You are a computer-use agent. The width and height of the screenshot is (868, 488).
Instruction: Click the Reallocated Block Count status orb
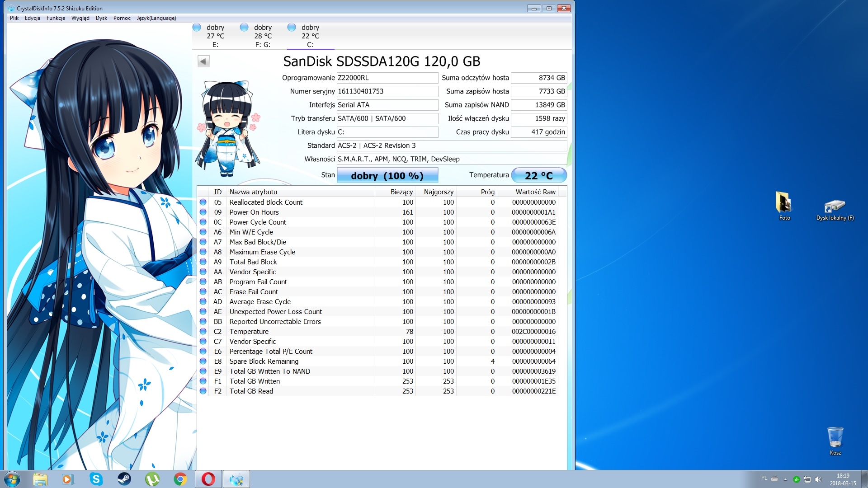(203, 202)
